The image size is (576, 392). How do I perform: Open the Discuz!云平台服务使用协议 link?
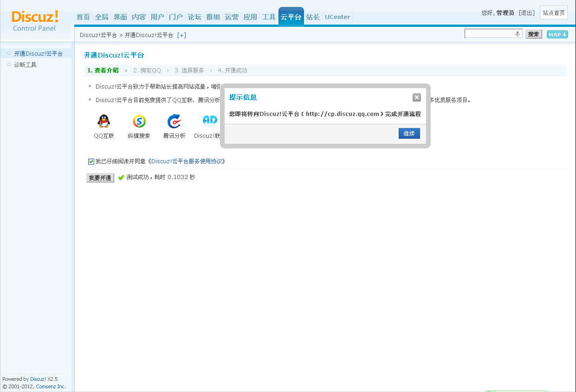pyautogui.click(x=186, y=161)
